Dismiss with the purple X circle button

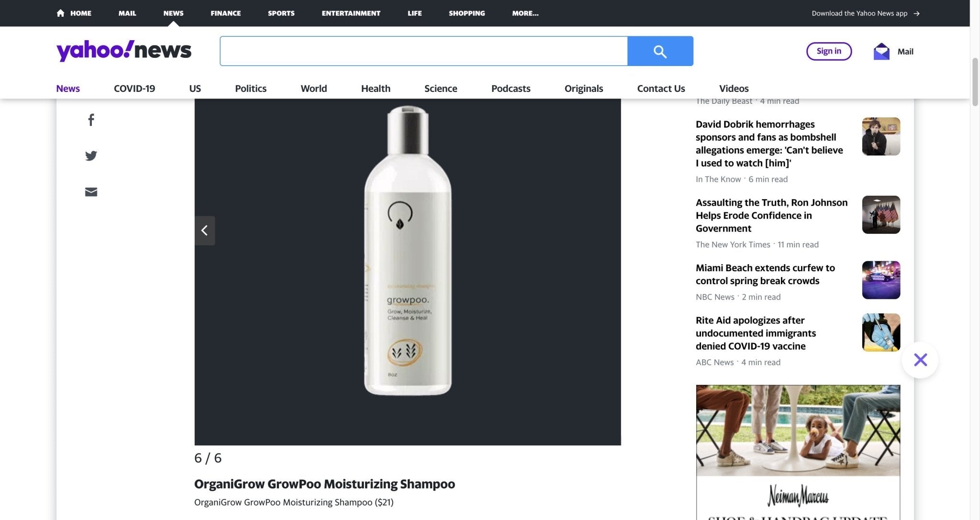click(x=920, y=360)
